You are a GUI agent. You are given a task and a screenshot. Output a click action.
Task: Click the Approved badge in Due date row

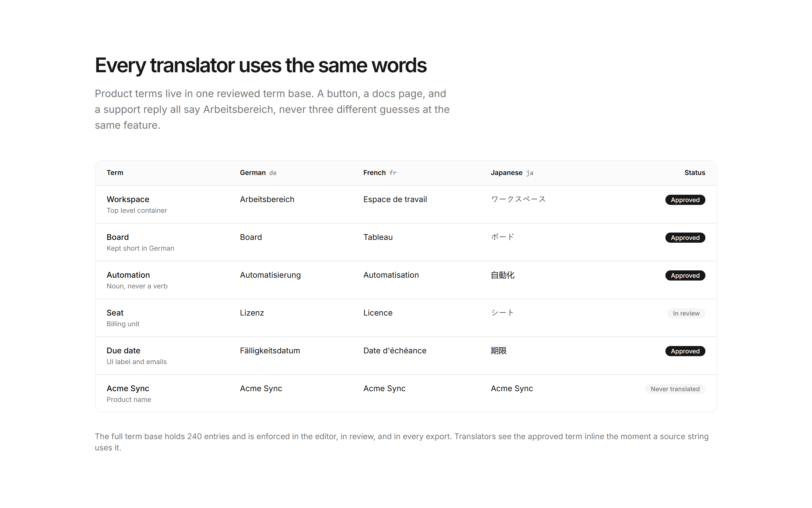(685, 351)
